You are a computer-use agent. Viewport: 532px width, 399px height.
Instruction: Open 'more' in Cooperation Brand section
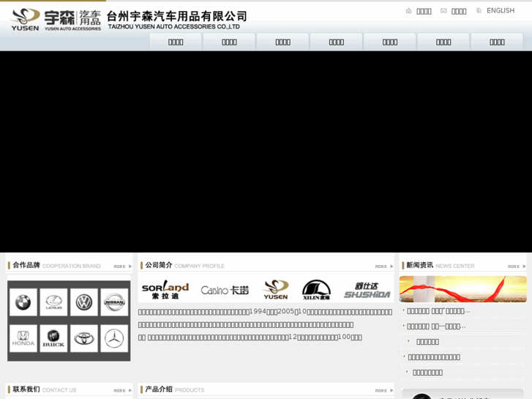tap(122, 266)
